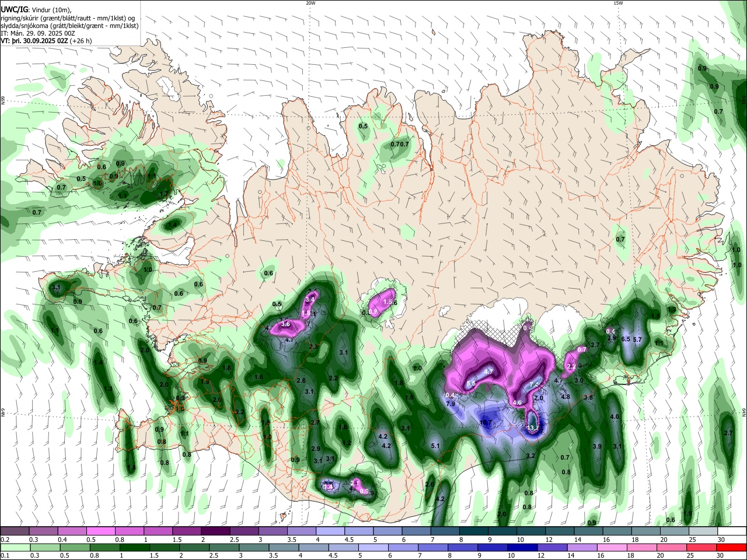Click the '0.2' label in the upper legend row
747x560 pixels.
5,540
